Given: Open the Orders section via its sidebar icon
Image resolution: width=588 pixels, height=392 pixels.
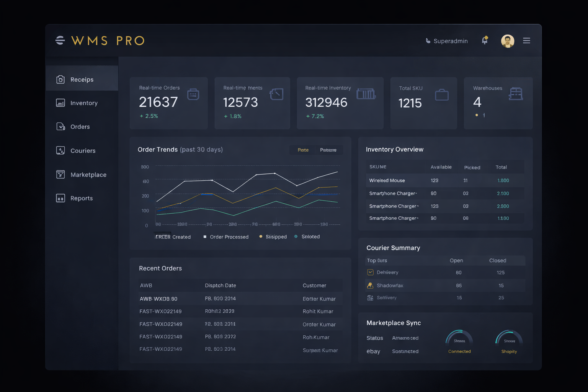Looking at the screenshot, I should (61, 126).
